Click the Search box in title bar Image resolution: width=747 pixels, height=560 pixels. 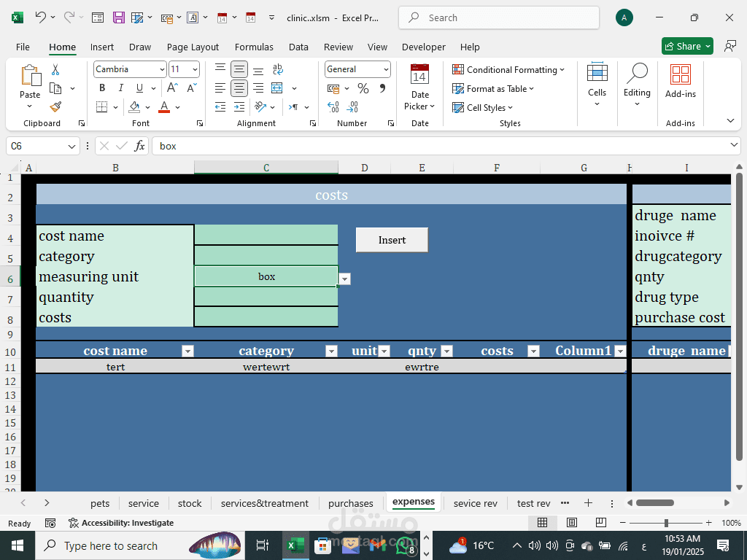pyautogui.click(x=499, y=17)
